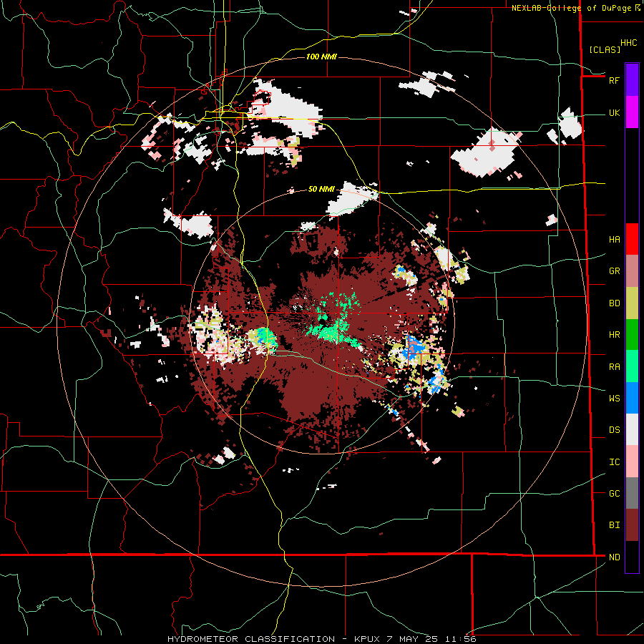Click the BI legend label text
Screen dimensions: 644x644
[614, 525]
